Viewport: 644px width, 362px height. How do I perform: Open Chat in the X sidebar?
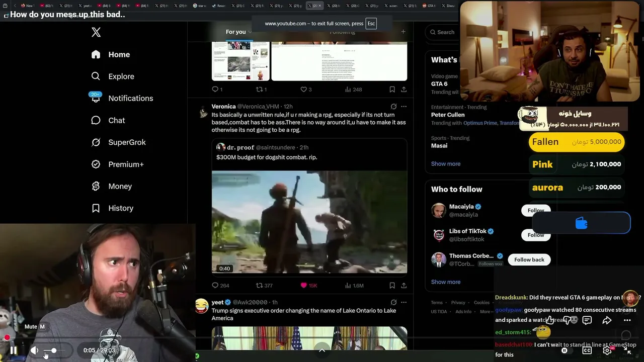(108, 120)
